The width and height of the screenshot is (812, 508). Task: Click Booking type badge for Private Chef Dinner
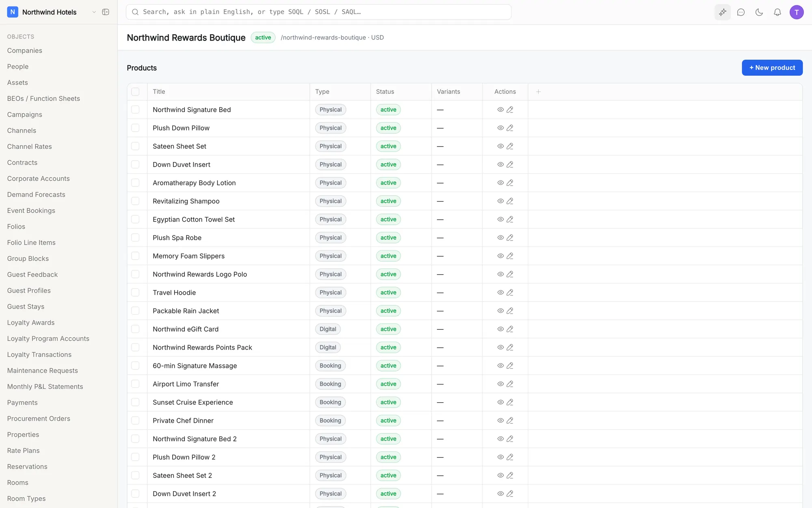(x=330, y=421)
